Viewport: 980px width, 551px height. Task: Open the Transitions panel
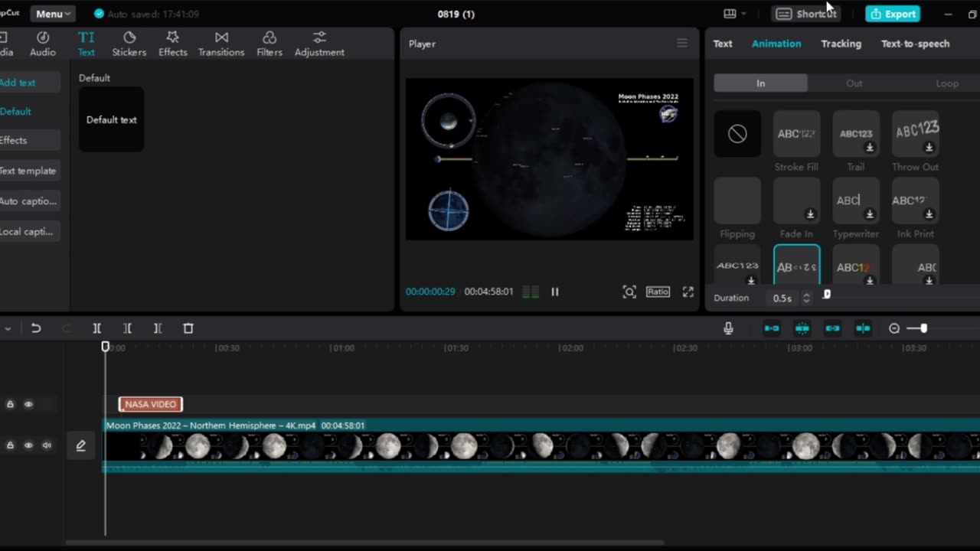tap(221, 44)
